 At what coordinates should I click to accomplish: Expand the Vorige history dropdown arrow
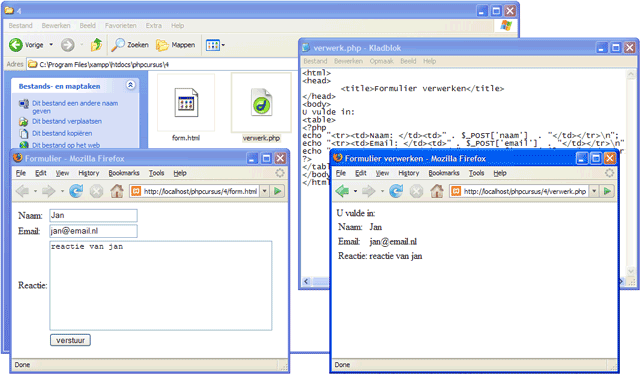(x=51, y=45)
